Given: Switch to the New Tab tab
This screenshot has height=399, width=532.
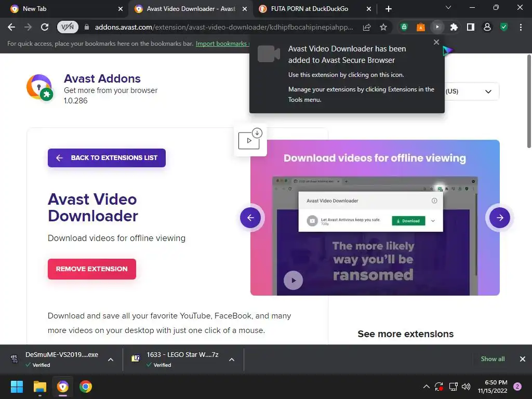Looking at the screenshot, I should 64,9.
